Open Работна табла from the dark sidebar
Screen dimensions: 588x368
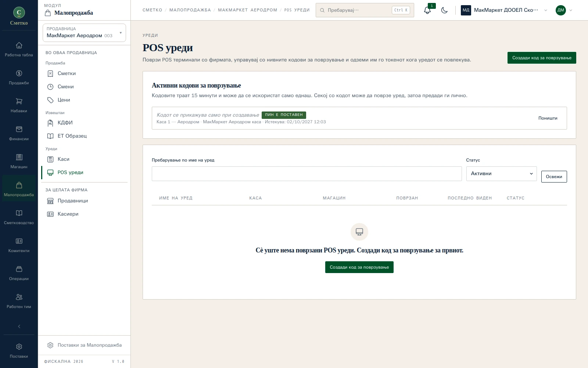pos(19,50)
